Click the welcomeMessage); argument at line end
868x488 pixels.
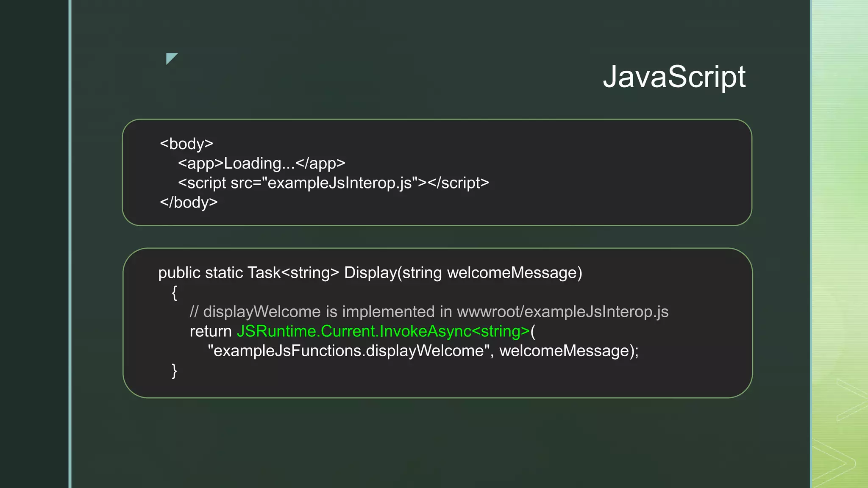[x=569, y=351]
